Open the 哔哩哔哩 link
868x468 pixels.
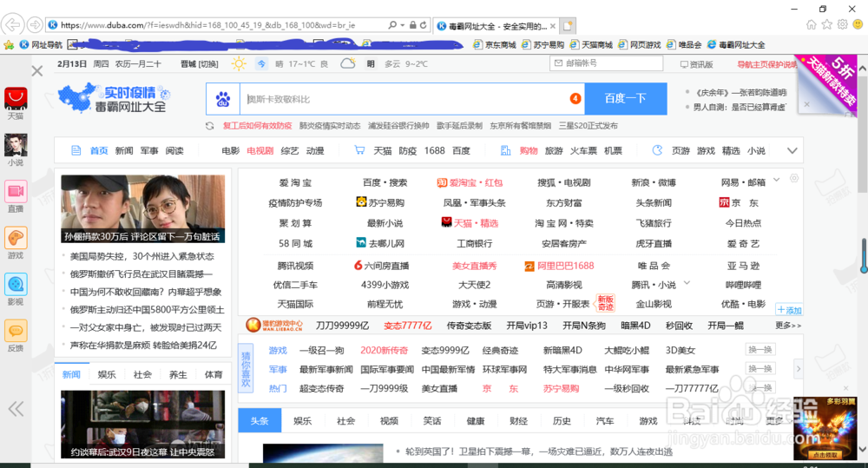(744, 285)
